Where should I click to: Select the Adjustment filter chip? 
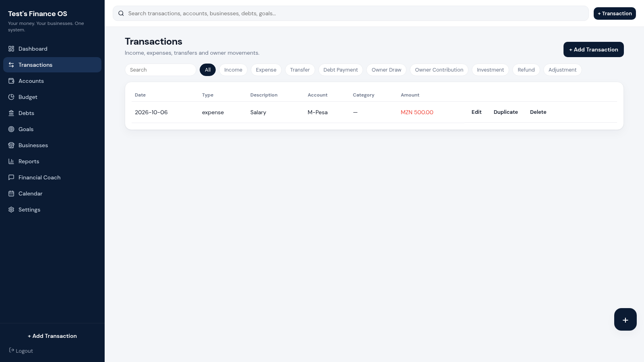tap(562, 70)
